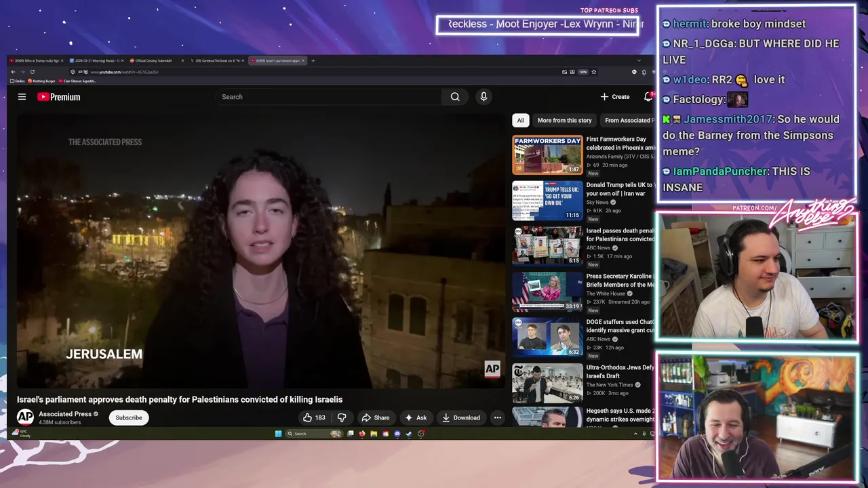Viewport: 868px width, 488px height.
Task: Click the AP watermark in video corner
Action: coord(492,369)
